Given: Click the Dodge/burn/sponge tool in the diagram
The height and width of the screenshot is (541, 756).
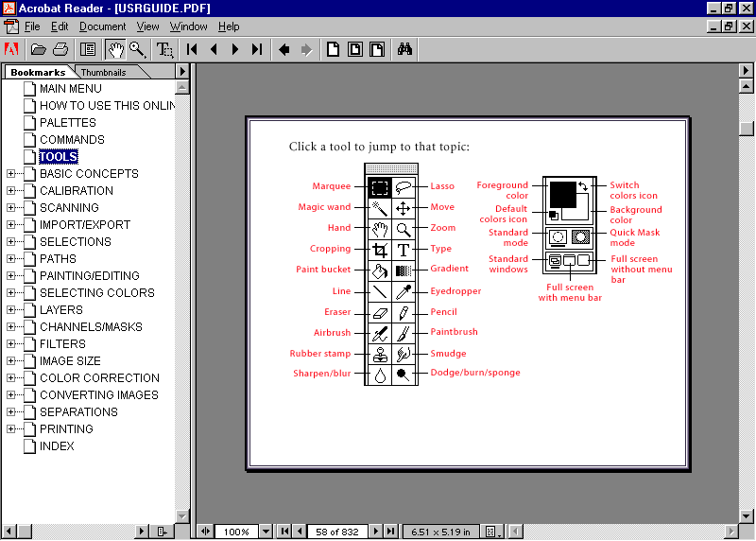Looking at the screenshot, I should [x=404, y=375].
